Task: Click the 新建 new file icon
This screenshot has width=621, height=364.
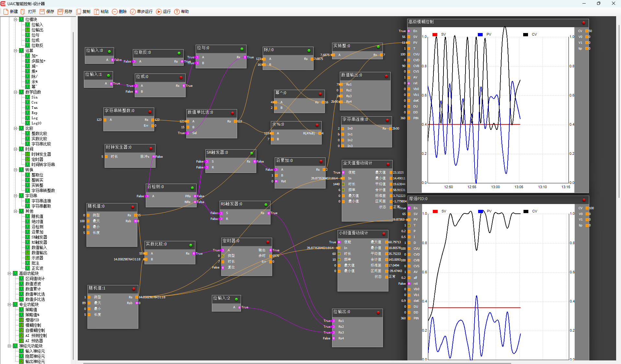Action: [x=6, y=12]
